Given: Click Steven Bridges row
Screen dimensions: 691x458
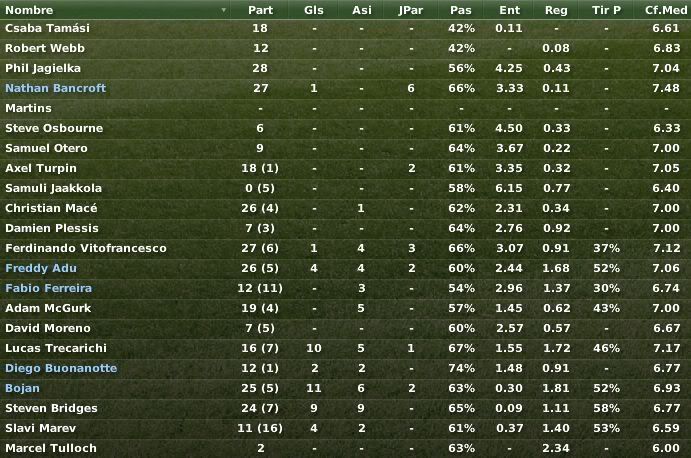Looking at the screenshot, I should [x=346, y=408].
